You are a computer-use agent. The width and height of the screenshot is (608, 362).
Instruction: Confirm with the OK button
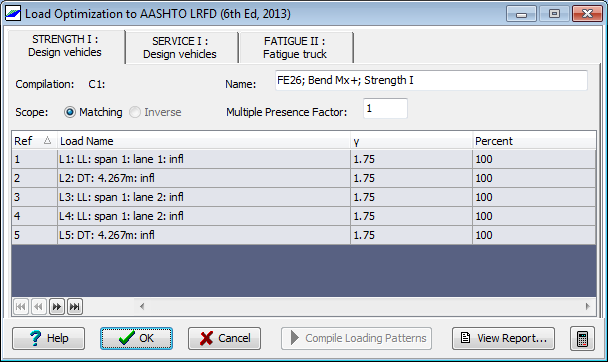[x=136, y=338]
